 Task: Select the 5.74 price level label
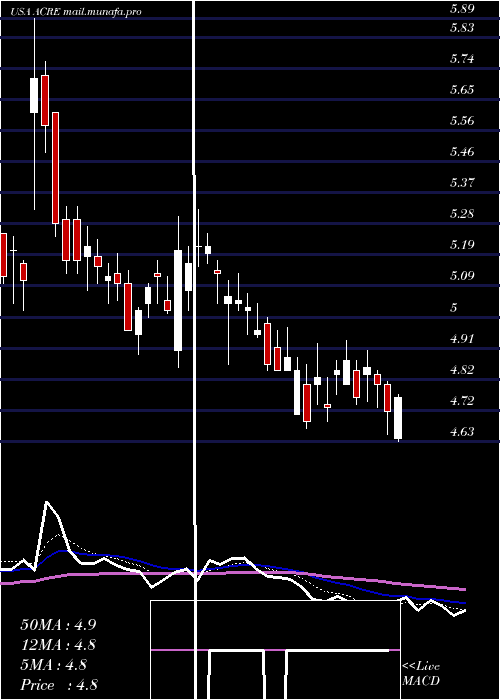coord(462,59)
